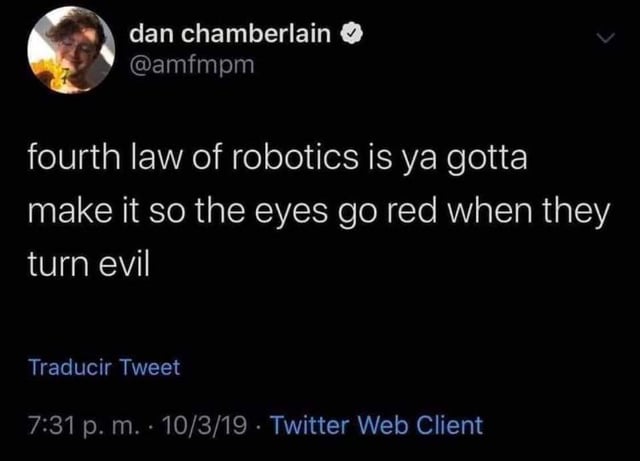Click the 10/3/19 tweet date

pyautogui.click(x=204, y=425)
